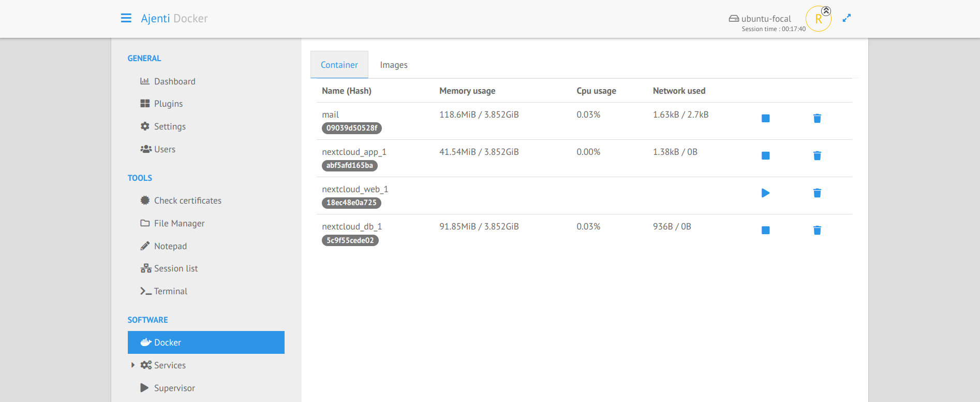This screenshot has width=980, height=402.
Task: Click the nextcloud_db_1 name
Action: (x=352, y=226)
